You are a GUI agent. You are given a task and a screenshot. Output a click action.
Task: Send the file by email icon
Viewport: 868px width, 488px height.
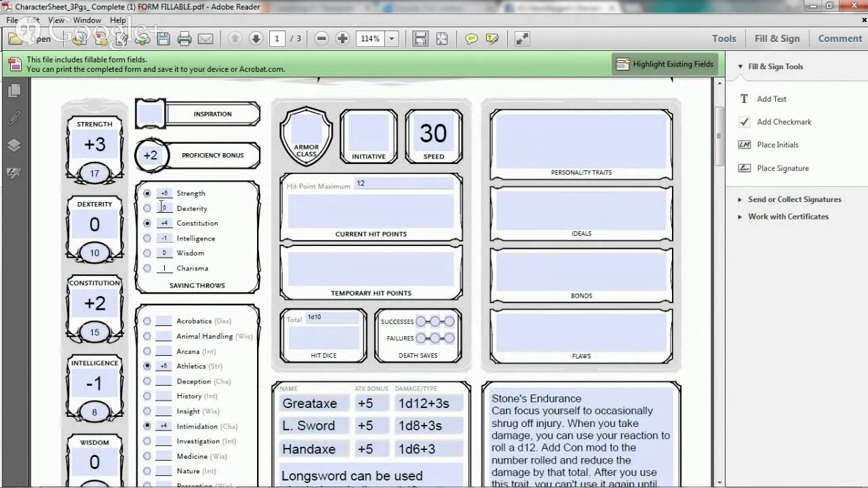205,39
